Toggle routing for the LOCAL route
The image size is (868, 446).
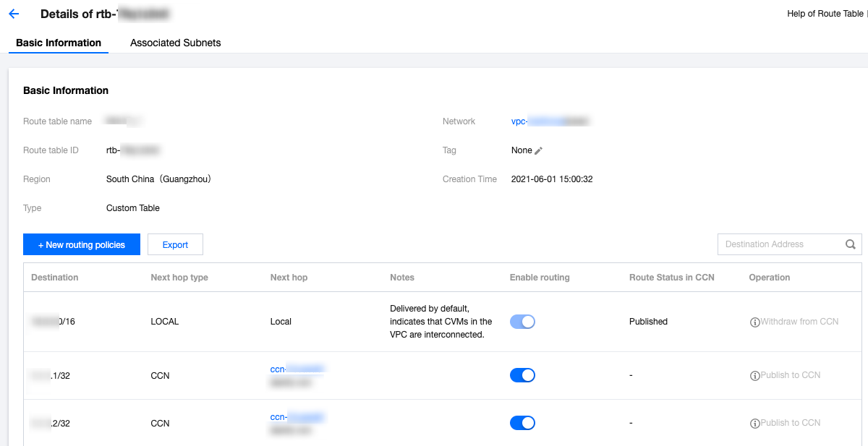522,322
